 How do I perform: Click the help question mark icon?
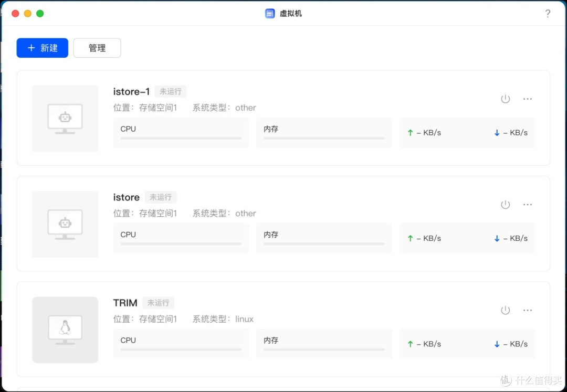[x=548, y=13]
